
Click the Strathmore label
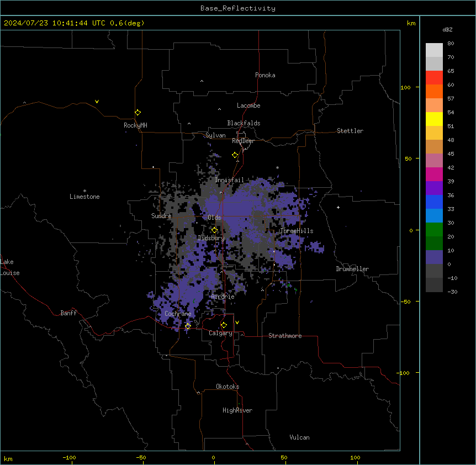click(285, 336)
